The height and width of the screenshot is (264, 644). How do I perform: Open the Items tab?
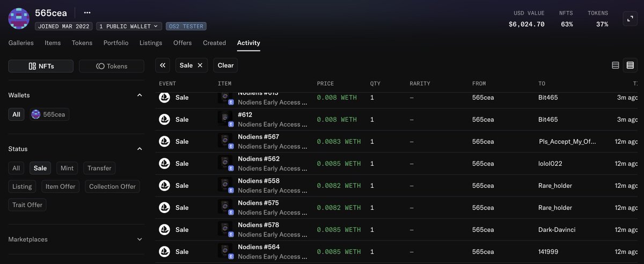point(53,43)
